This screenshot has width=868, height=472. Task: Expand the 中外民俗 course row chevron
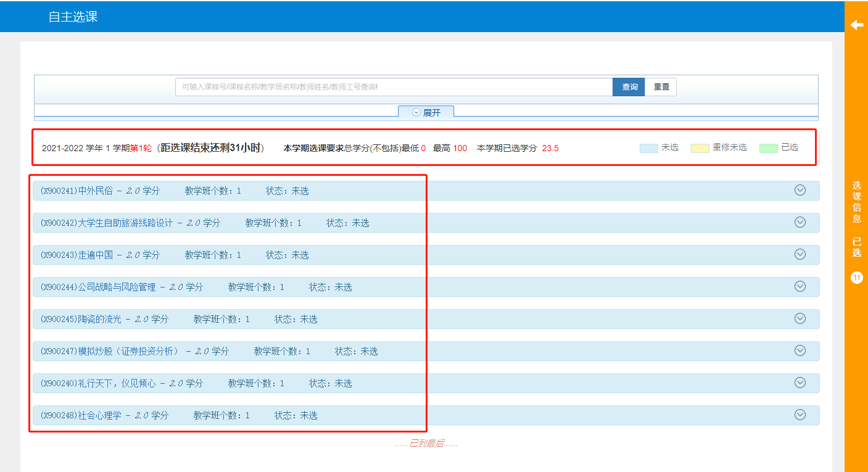click(x=800, y=190)
